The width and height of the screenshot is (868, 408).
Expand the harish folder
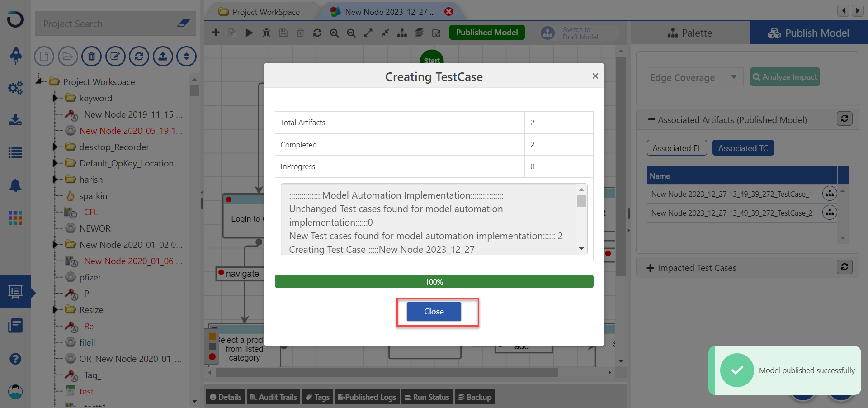coord(55,179)
